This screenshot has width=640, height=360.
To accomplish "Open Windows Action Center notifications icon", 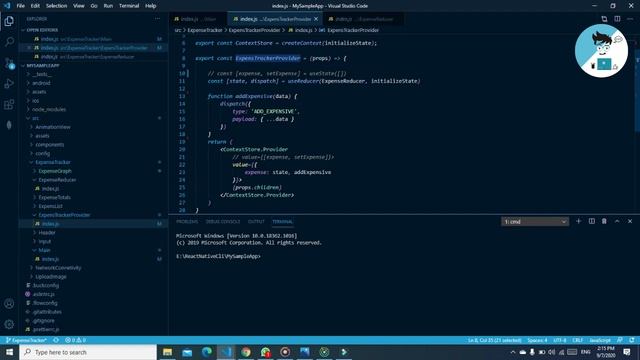I will click(627, 352).
